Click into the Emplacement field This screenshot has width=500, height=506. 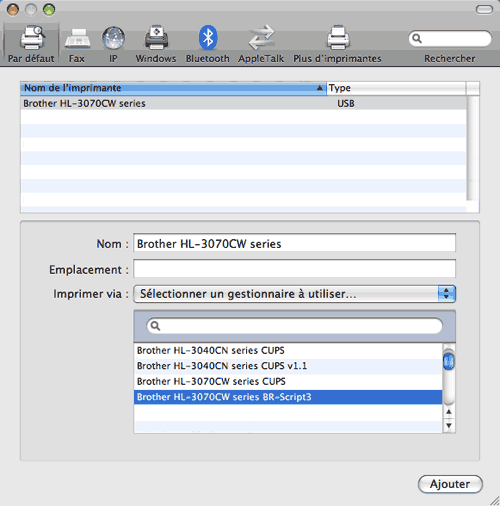coord(294,269)
